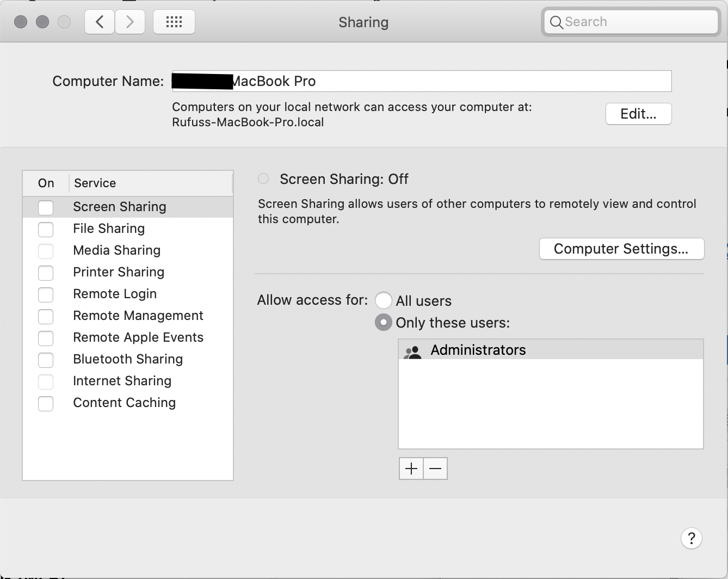Select Administrators in the users list
The height and width of the screenshot is (579, 728).
tap(478, 350)
